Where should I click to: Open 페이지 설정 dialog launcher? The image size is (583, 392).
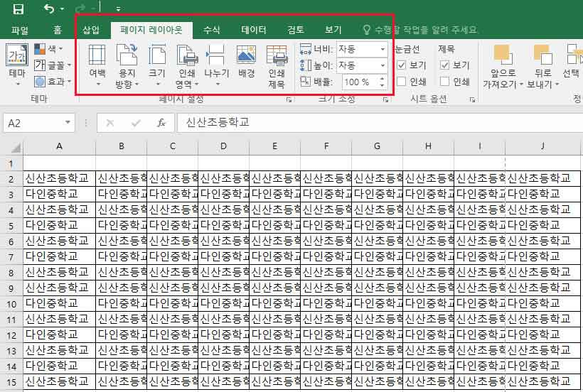coord(289,99)
